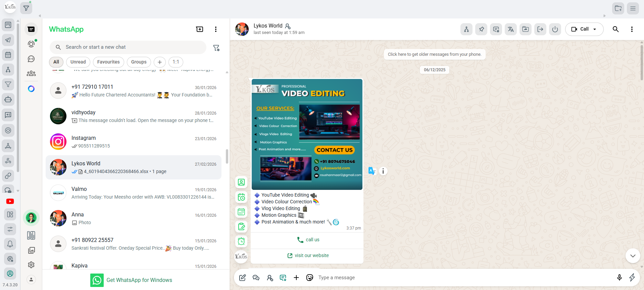Screen dimensions: 644x290
Task: Open the emoji picker in message bar
Action: point(309,278)
